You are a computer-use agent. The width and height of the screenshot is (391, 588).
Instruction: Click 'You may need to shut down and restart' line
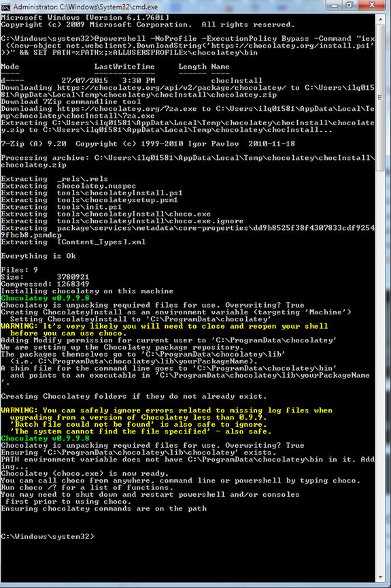150,495
